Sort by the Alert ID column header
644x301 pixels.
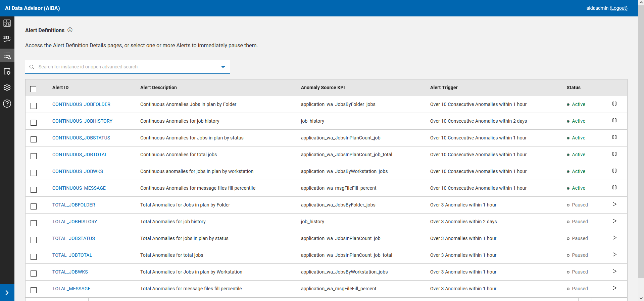pyautogui.click(x=60, y=87)
